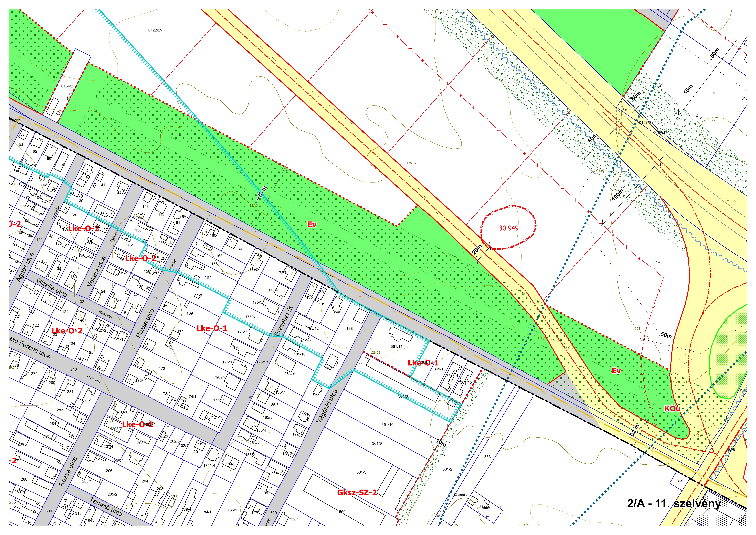Select the Valéria utca street label

97,271
